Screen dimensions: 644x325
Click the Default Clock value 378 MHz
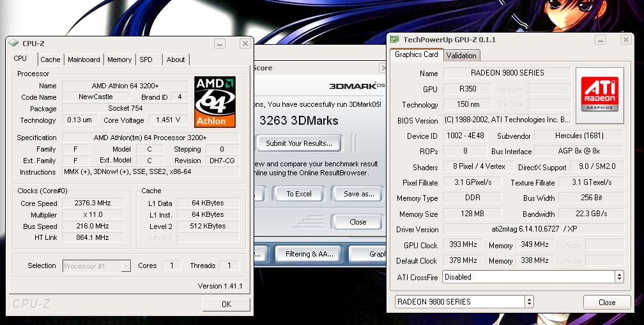(x=463, y=260)
